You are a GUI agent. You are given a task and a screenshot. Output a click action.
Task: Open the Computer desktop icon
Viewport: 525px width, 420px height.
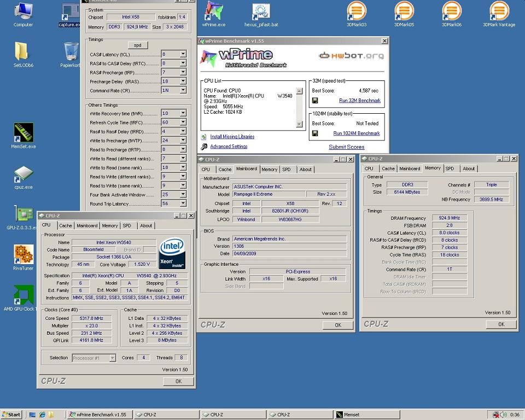click(23, 14)
